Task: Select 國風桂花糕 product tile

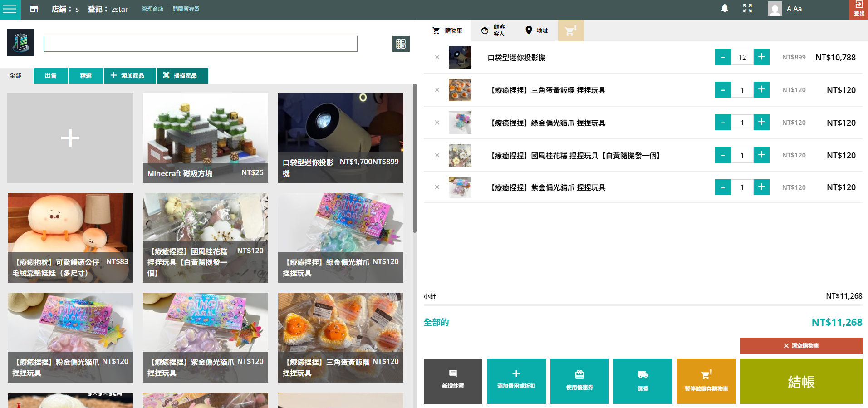Action: click(205, 238)
